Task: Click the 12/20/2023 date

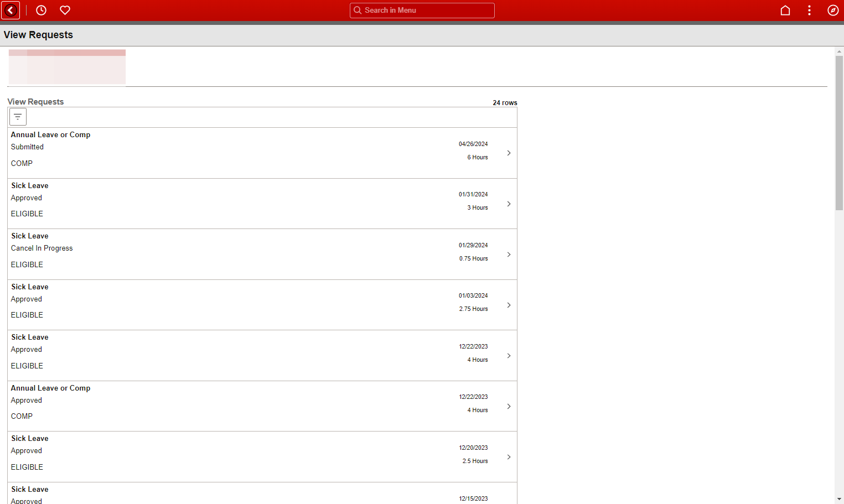Action: pyautogui.click(x=473, y=448)
